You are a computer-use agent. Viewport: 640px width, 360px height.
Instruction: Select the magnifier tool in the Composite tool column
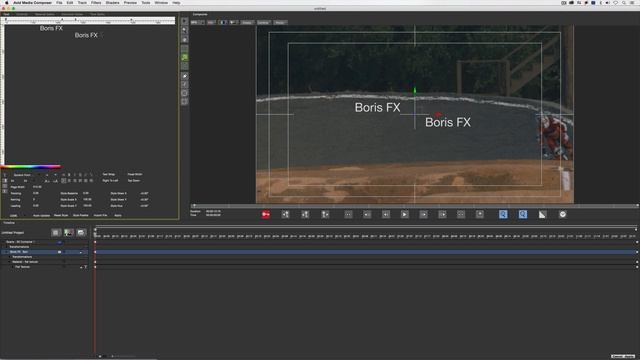point(184,30)
